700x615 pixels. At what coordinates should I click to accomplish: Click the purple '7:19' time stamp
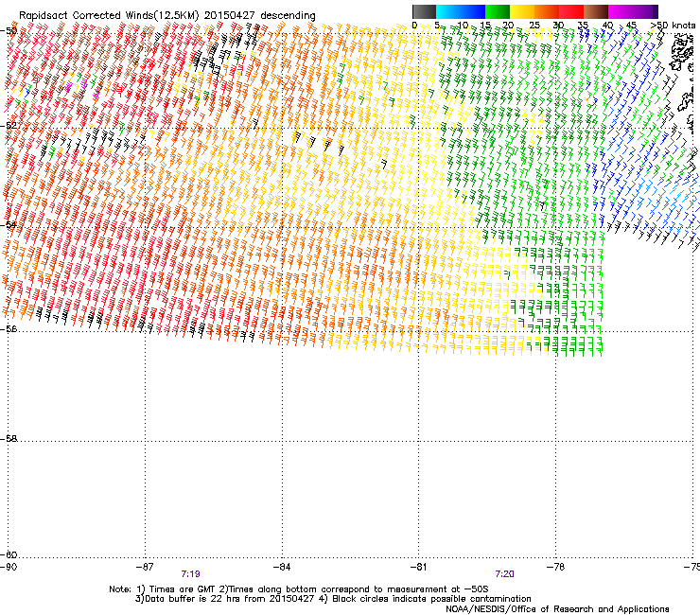pos(191,574)
